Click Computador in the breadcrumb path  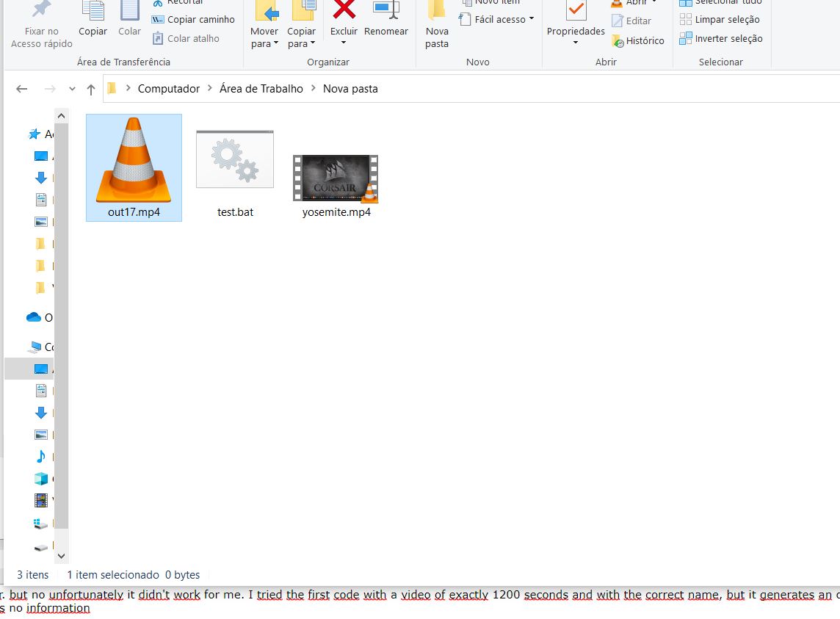click(x=169, y=88)
